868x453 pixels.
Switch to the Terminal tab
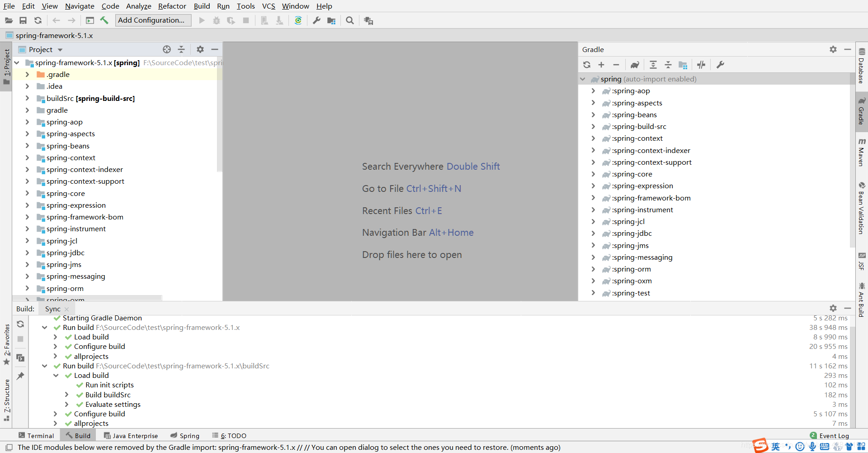click(x=36, y=435)
